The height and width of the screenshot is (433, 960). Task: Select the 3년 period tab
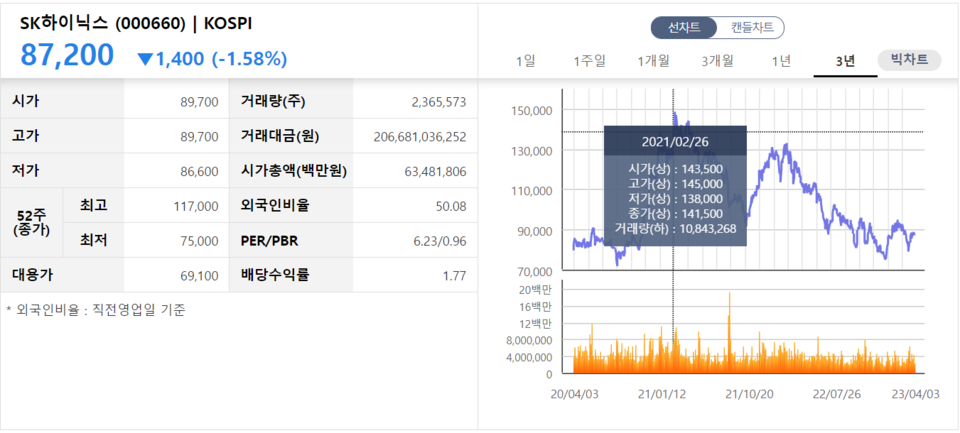point(845,61)
